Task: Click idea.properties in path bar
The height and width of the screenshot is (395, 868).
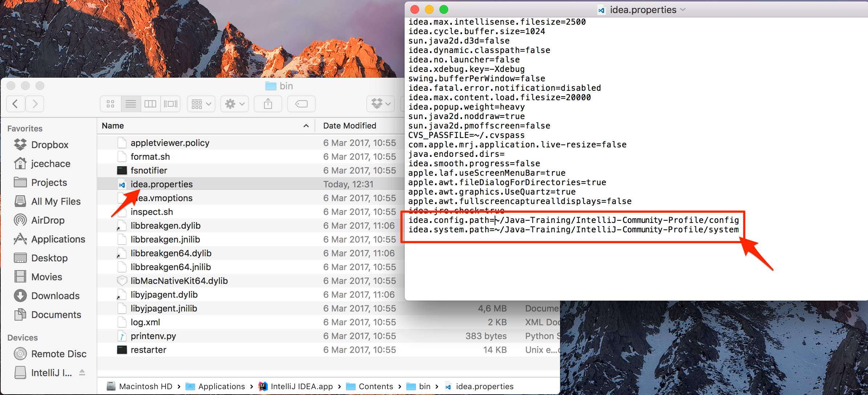Action: (x=479, y=386)
